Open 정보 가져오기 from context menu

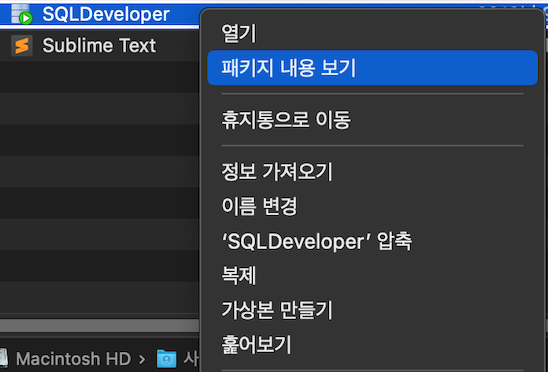(x=372, y=172)
